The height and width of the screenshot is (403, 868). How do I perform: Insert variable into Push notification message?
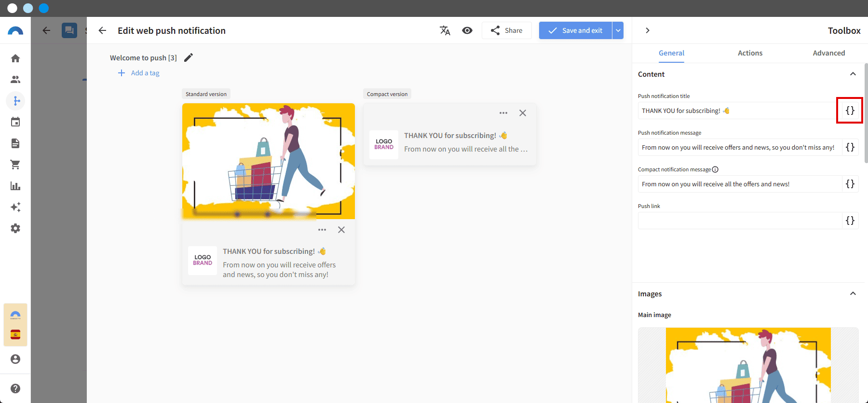tap(850, 147)
